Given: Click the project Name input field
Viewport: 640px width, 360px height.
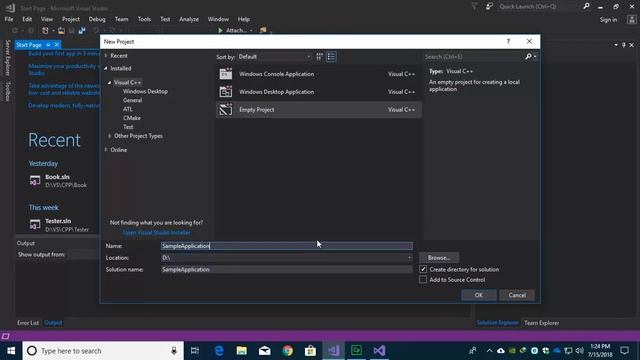Looking at the screenshot, I should point(287,246).
